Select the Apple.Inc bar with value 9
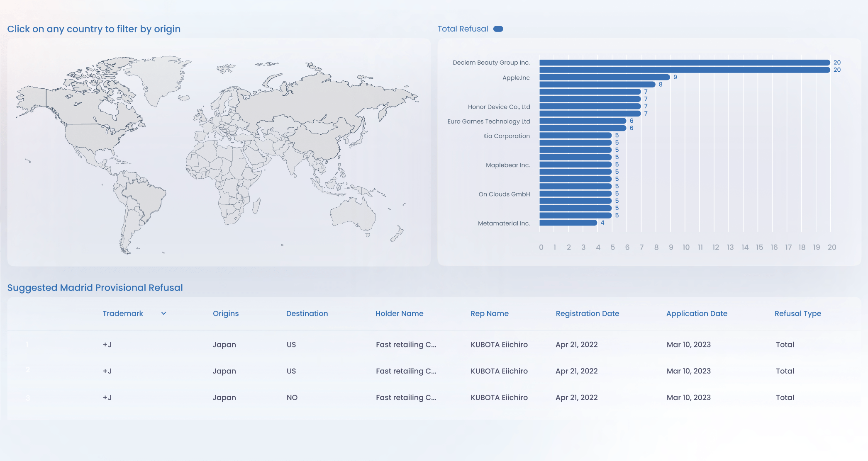The image size is (868, 461). click(x=605, y=77)
